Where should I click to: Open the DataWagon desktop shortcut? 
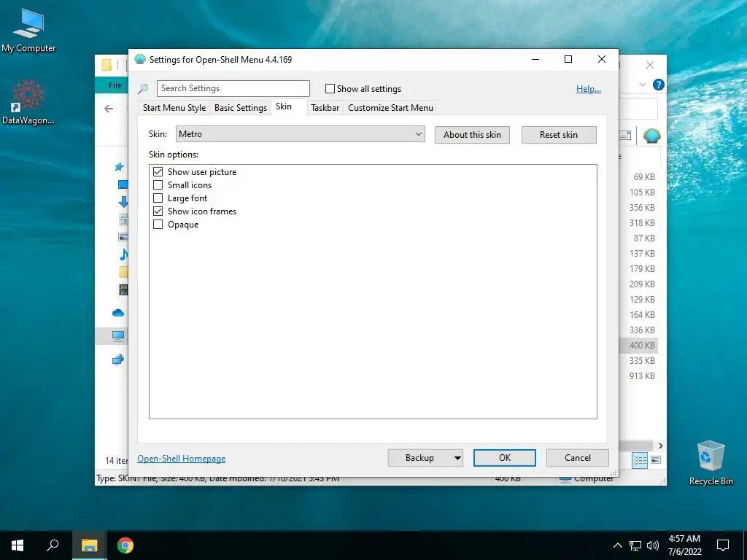[28, 102]
